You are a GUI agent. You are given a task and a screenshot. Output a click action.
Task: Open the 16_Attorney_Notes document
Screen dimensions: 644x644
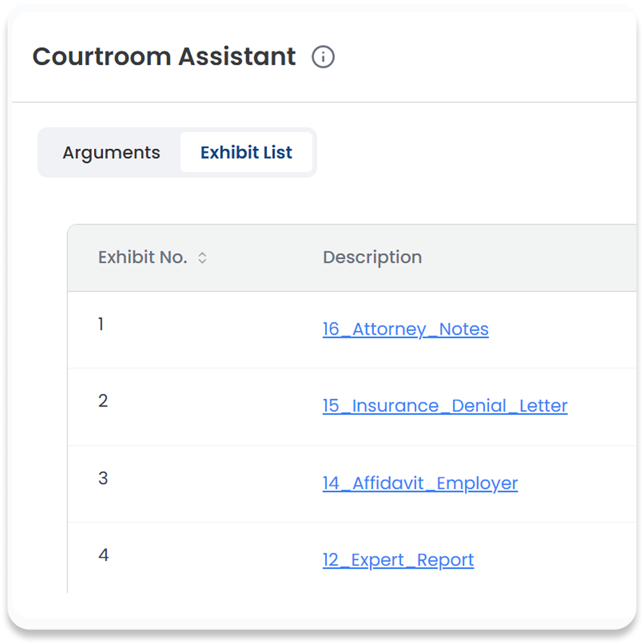(406, 329)
